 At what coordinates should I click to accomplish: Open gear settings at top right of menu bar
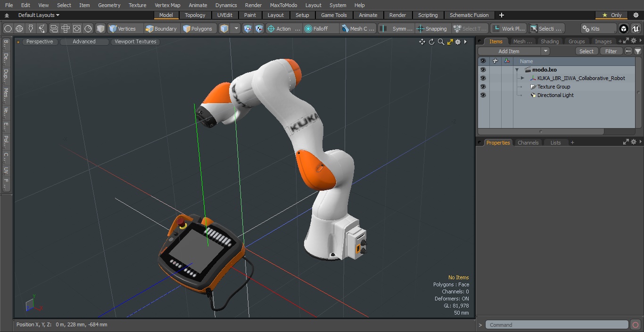[636, 15]
